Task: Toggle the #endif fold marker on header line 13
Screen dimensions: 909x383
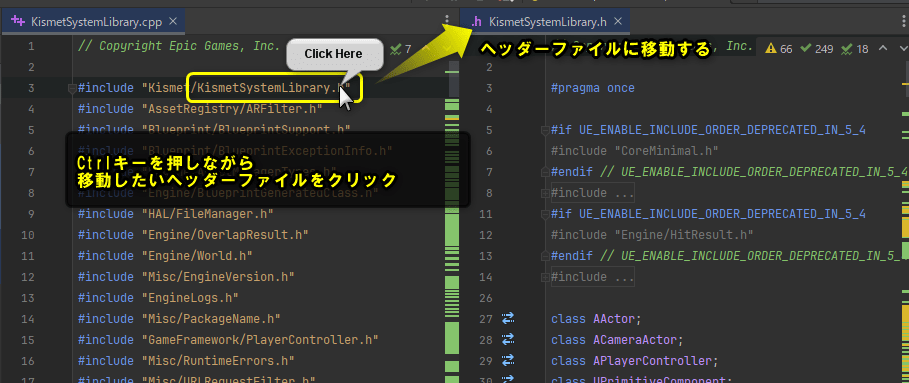Action: coord(545,256)
